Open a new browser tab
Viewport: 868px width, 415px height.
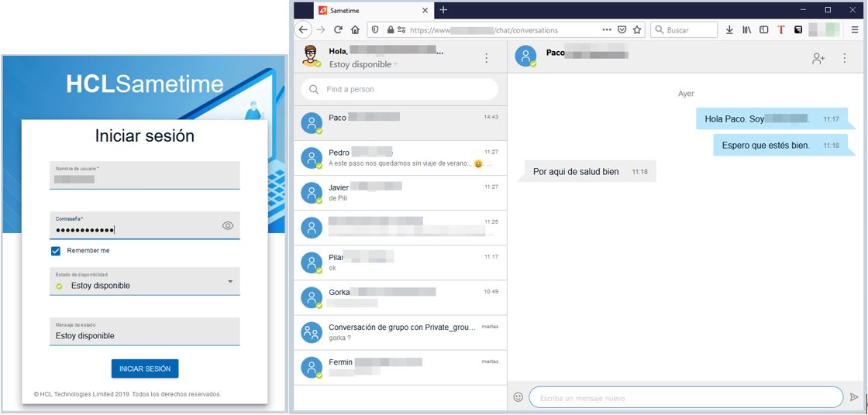443,10
